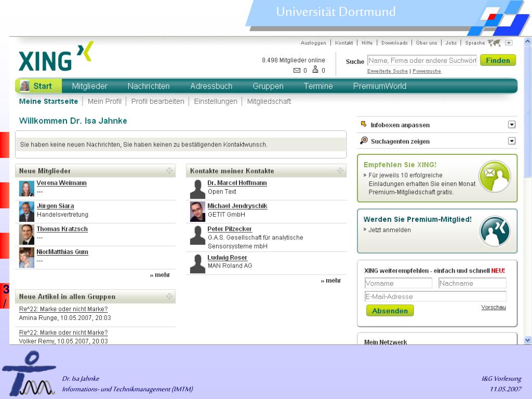This screenshot has height=399, width=532.
Task: Open Thomas Kratzsch's profile photo
Action: pyautogui.click(x=26, y=235)
